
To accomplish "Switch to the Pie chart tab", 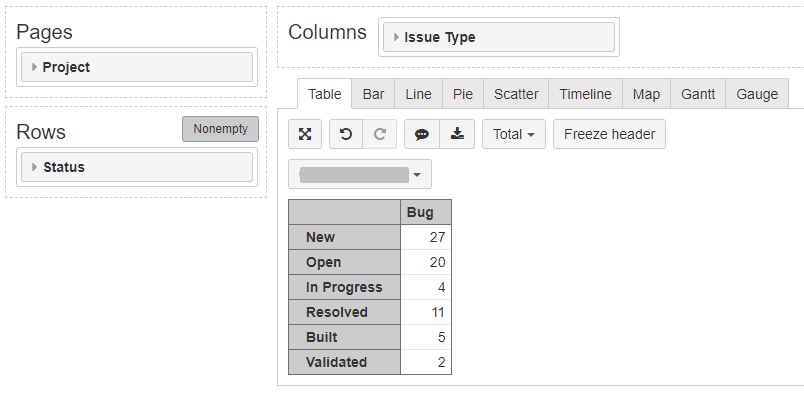I will click(x=463, y=94).
